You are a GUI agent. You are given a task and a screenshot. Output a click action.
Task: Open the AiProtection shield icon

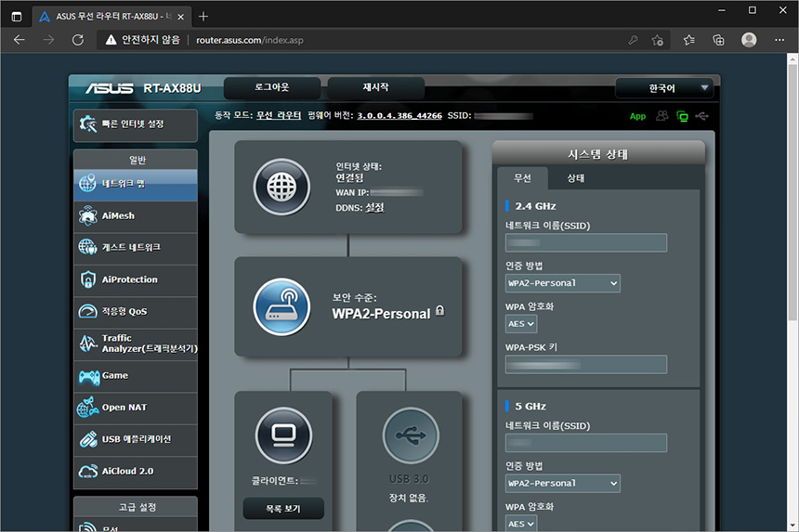click(88, 279)
